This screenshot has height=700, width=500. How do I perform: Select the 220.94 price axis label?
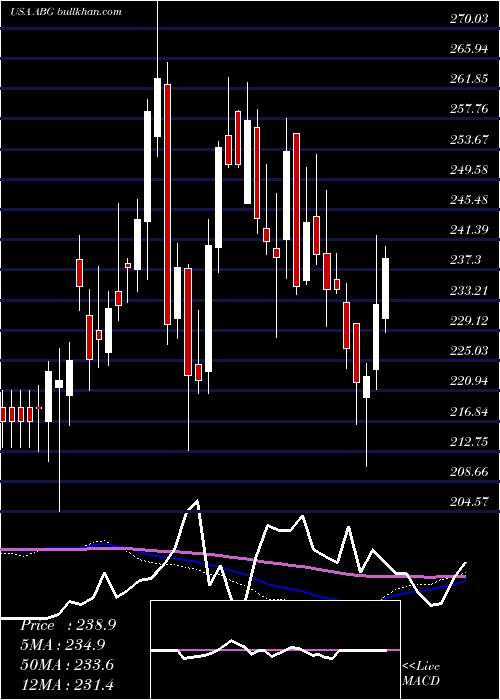tap(468, 381)
